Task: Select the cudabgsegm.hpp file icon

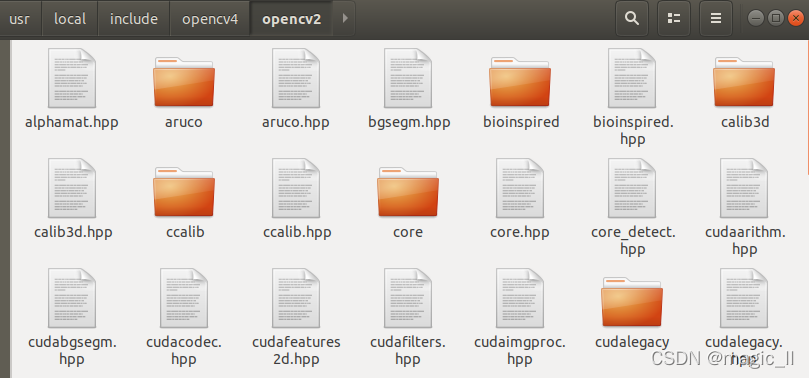Action: coord(72,298)
